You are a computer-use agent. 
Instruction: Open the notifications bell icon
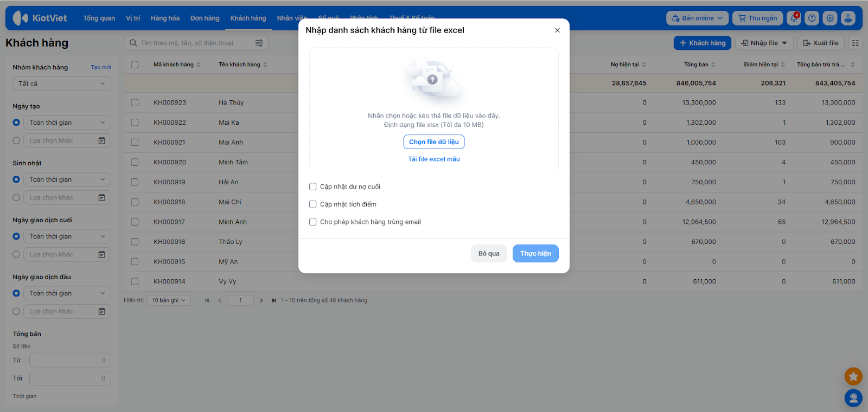point(794,18)
